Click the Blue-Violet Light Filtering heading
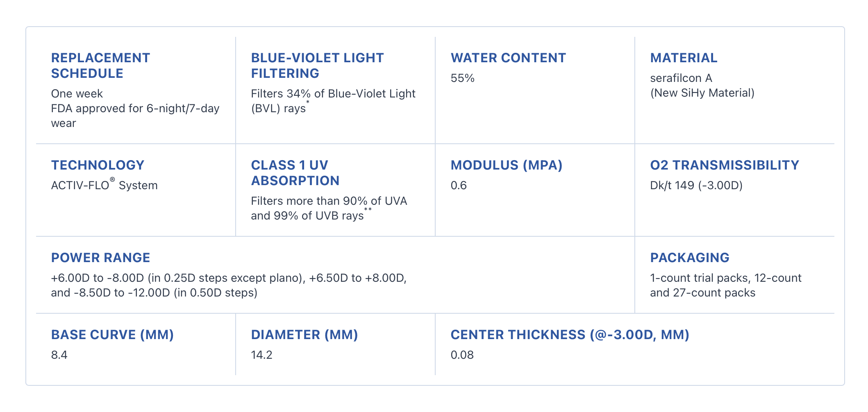This screenshot has width=868, height=412. [x=317, y=66]
